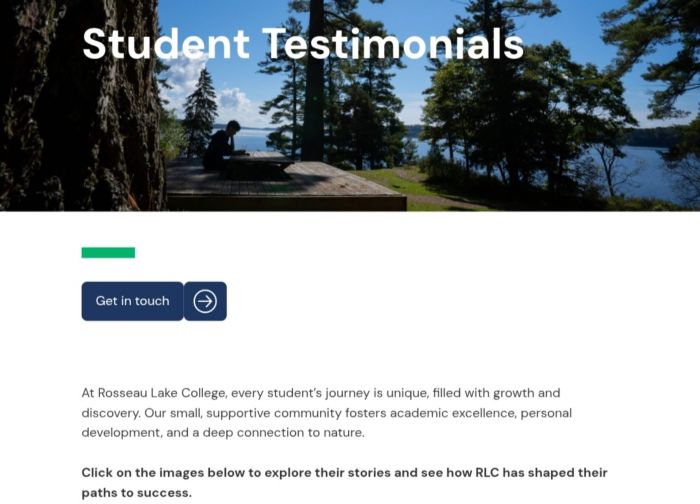Click the bold Click on the images sentence
The width and height of the screenshot is (700, 504).
pyautogui.click(x=344, y=473)
